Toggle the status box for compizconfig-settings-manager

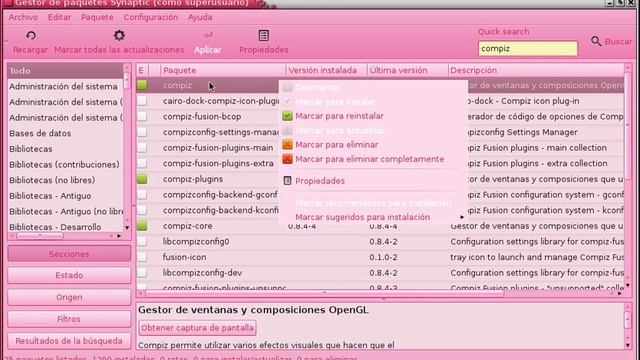142,132
